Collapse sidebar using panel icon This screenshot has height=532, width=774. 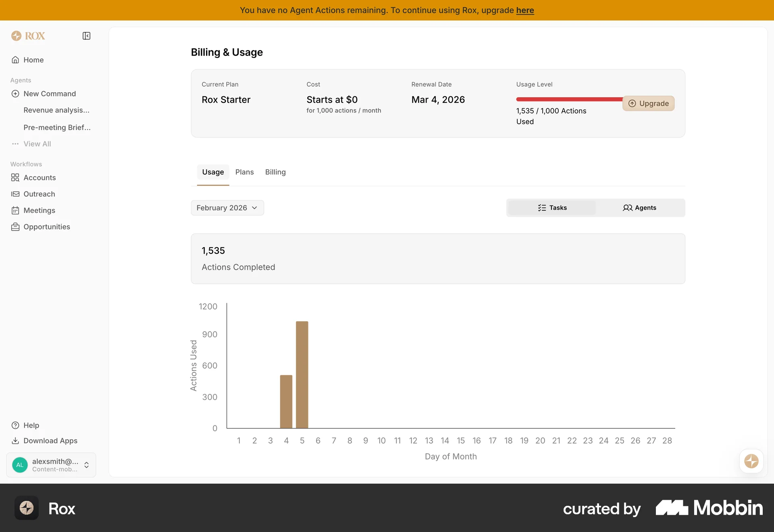(86, 35)
